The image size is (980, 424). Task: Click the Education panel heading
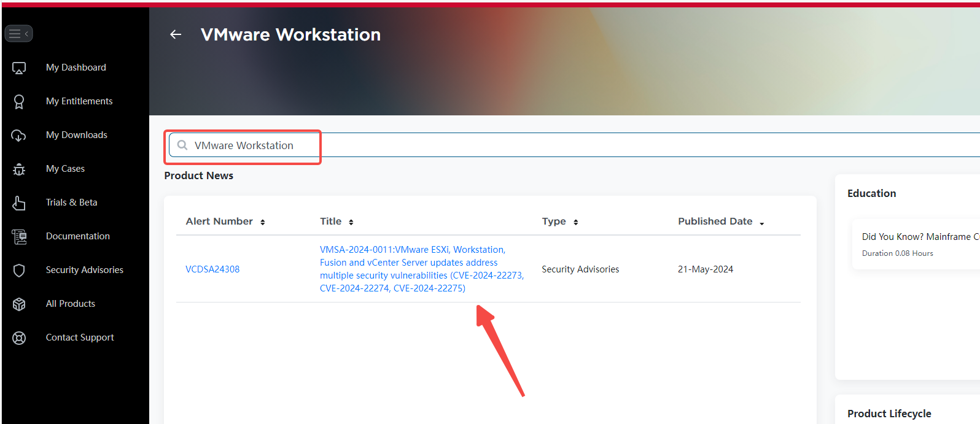coord(872,193)
